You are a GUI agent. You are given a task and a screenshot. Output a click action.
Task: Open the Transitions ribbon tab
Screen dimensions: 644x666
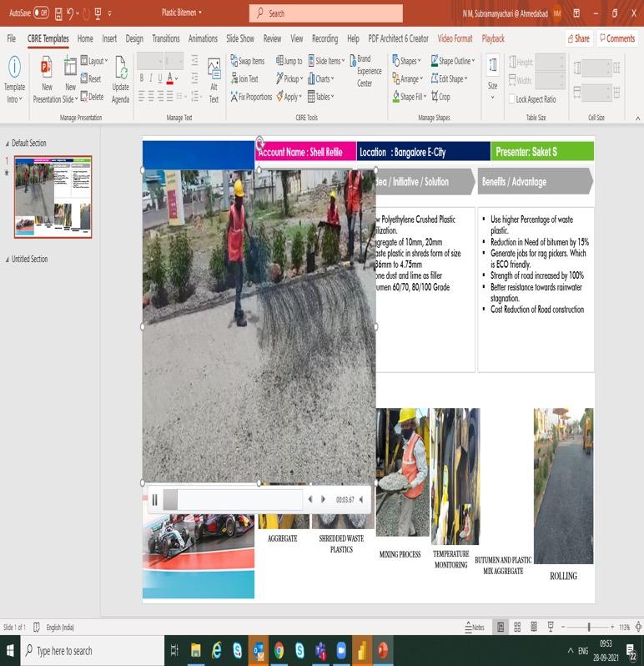[165, 38]
